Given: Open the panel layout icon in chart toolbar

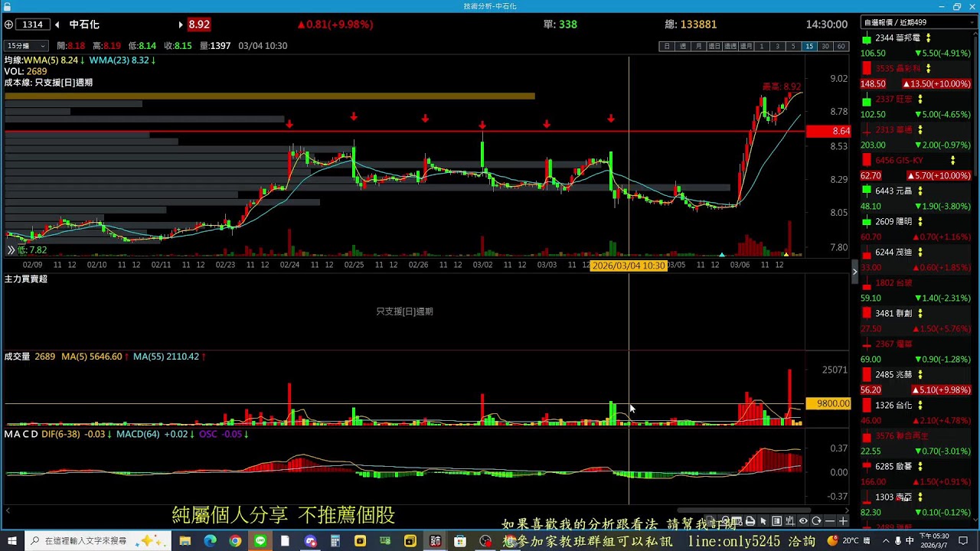Looking at the screenshot, I should point(776,521).
